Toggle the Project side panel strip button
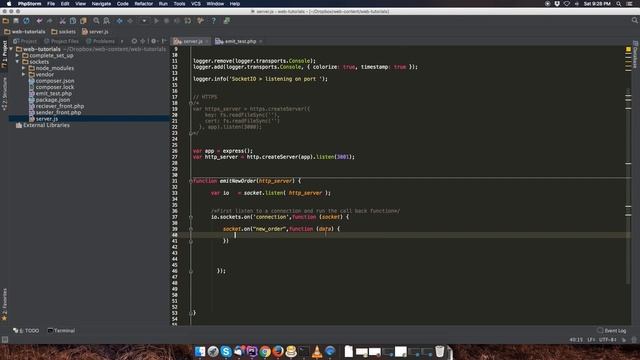This screenshot has height=360, width=640. point(4,54)
